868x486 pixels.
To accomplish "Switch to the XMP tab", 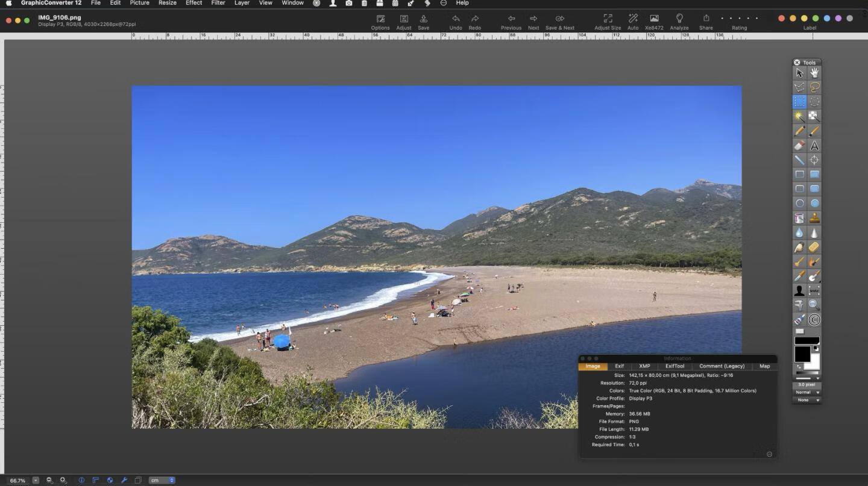I will pyautogui.click(x=644, y=366).
